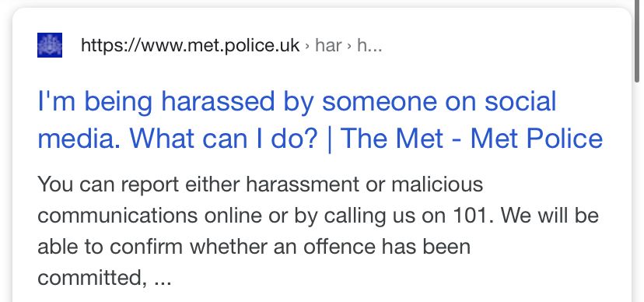Viewport: 644px width, 302px height.
Task: Open the 'I'm being harassed by someone' result title
Action: click(320, 120)
